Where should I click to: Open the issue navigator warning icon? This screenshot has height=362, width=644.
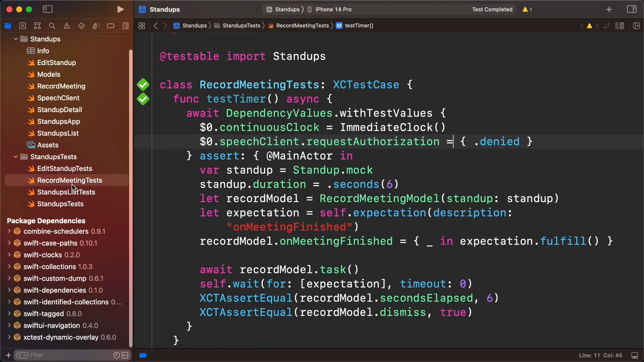coord(67,26)
